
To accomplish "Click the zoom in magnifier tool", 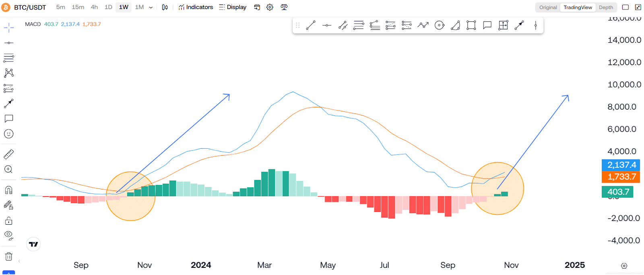I will point(9,169).
